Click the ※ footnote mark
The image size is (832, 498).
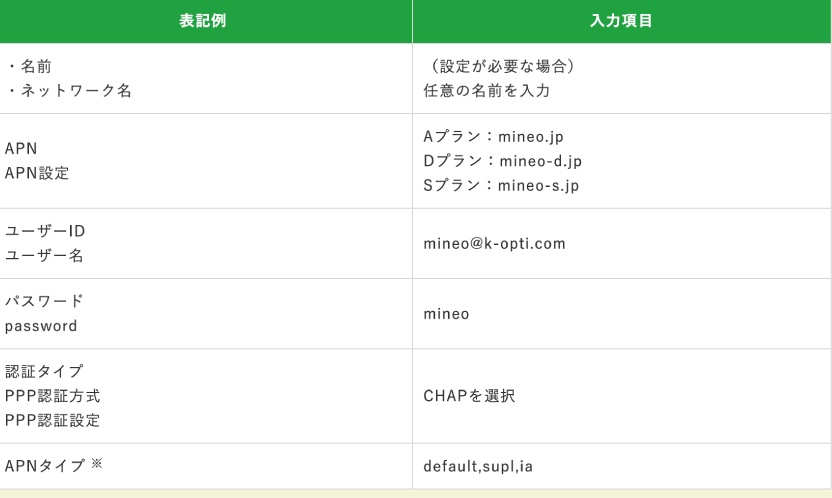pos(97,464)
